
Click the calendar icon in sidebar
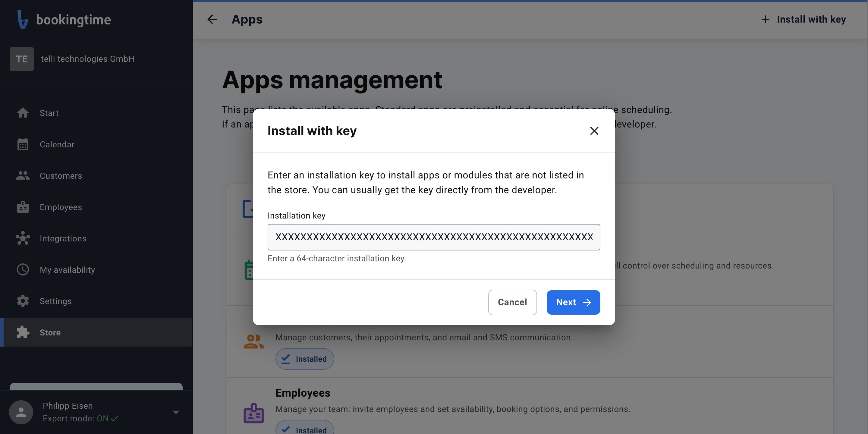(x=23, y=144)
